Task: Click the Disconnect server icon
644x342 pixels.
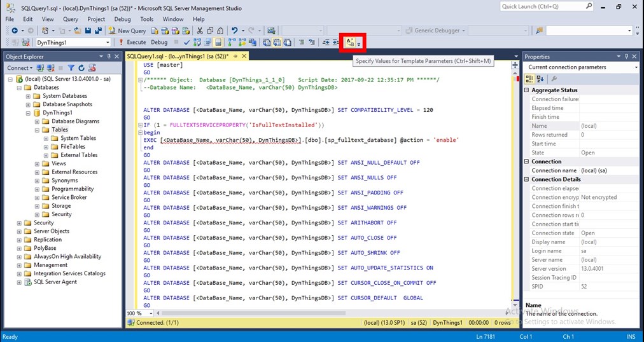Action: (50, 68)
